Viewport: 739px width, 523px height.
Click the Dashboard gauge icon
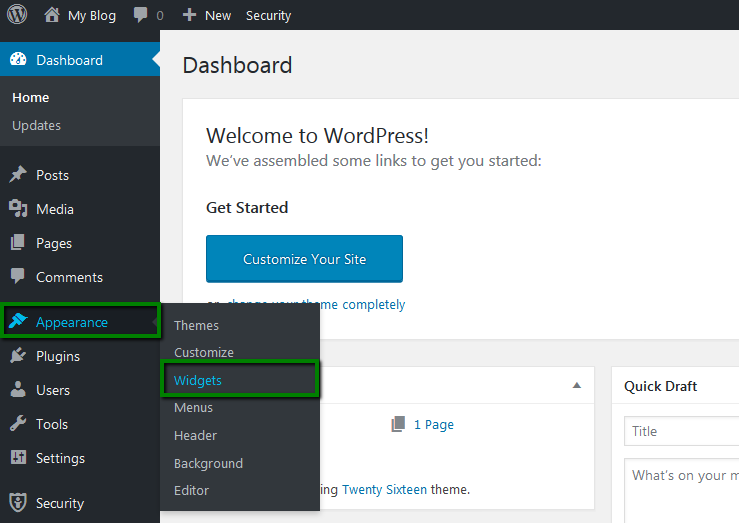click(x=18, y=59)
